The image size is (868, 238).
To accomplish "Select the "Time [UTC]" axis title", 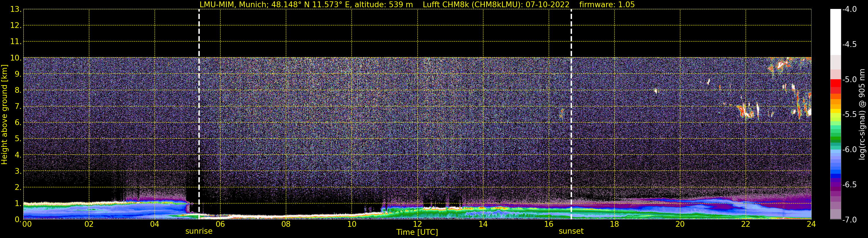I will pyautogui.click(x=417, y=232).
